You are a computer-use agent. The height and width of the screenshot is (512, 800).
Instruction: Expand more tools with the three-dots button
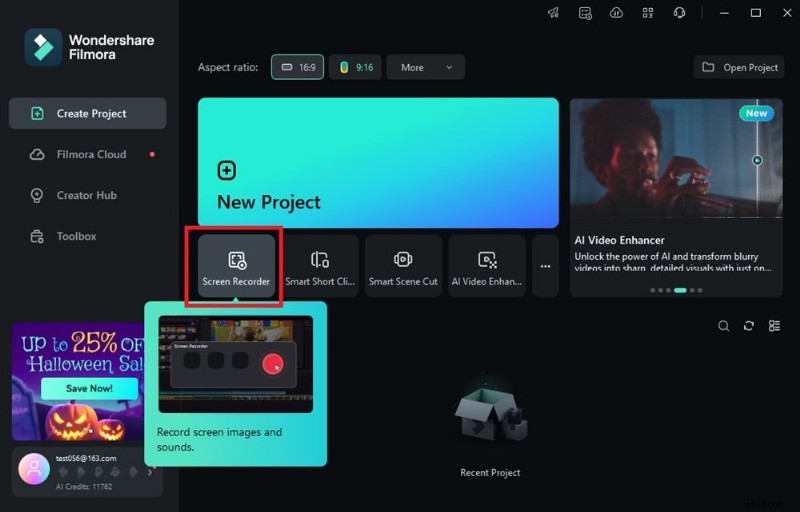pos(545,267)
